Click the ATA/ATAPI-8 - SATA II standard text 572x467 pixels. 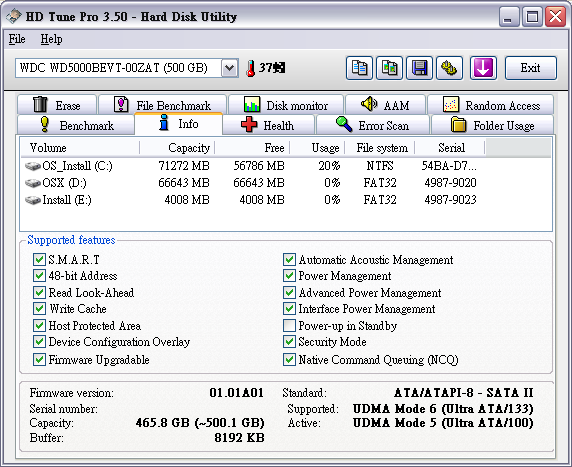[464, 393]
